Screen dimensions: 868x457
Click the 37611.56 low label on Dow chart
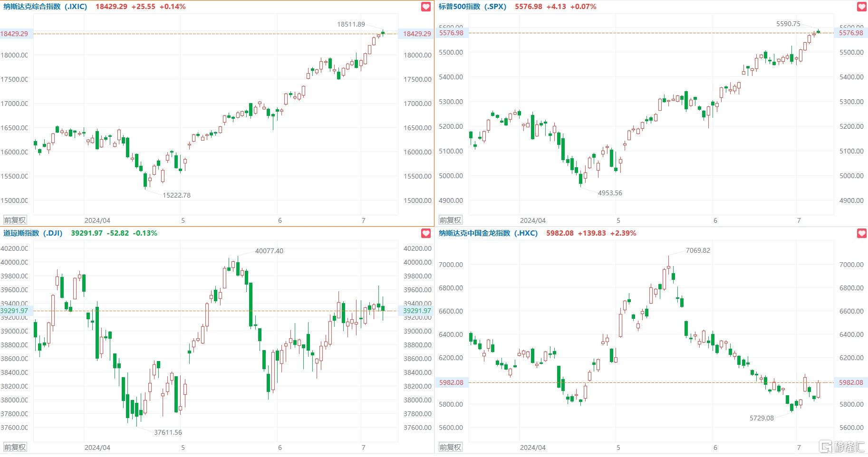coord(168,432)
